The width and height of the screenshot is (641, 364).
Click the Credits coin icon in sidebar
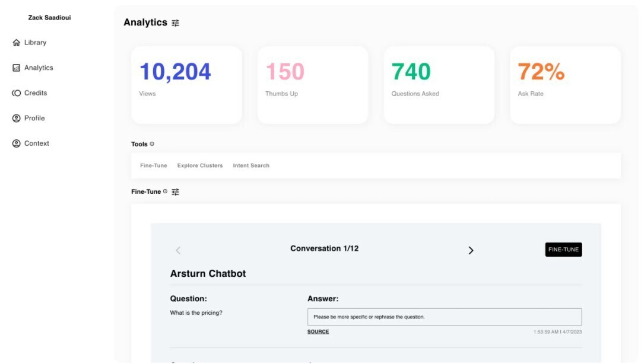17,93
